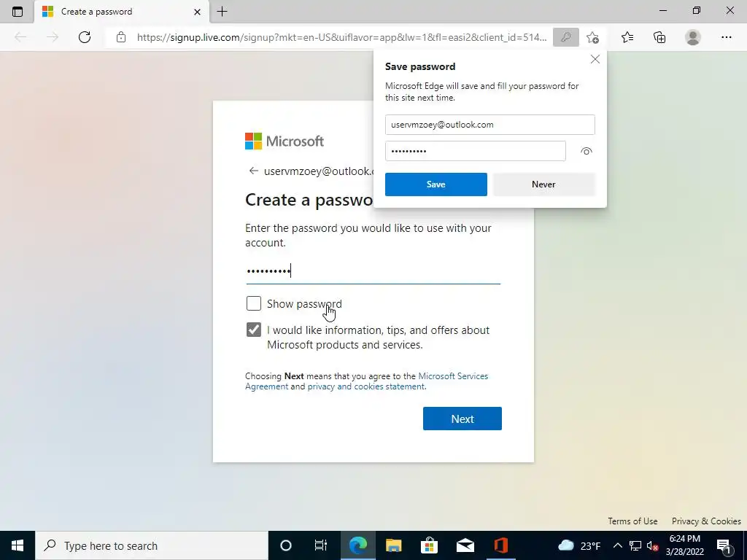Go back to the email step
This screenshot has width=747, height=560.
tap(253, 171)
